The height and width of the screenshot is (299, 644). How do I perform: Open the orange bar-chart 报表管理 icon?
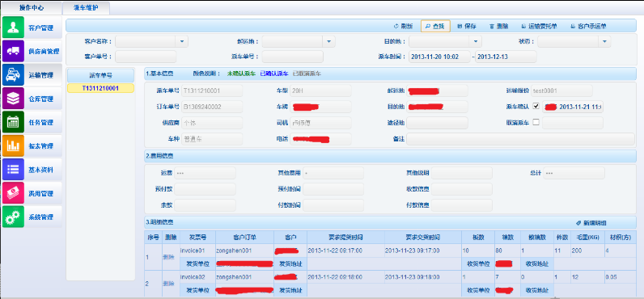pyautogui.click(x=13, y=145)
